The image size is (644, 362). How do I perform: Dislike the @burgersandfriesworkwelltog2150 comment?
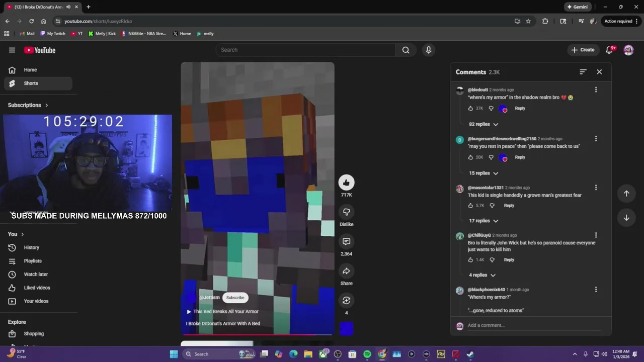(491, 157)
